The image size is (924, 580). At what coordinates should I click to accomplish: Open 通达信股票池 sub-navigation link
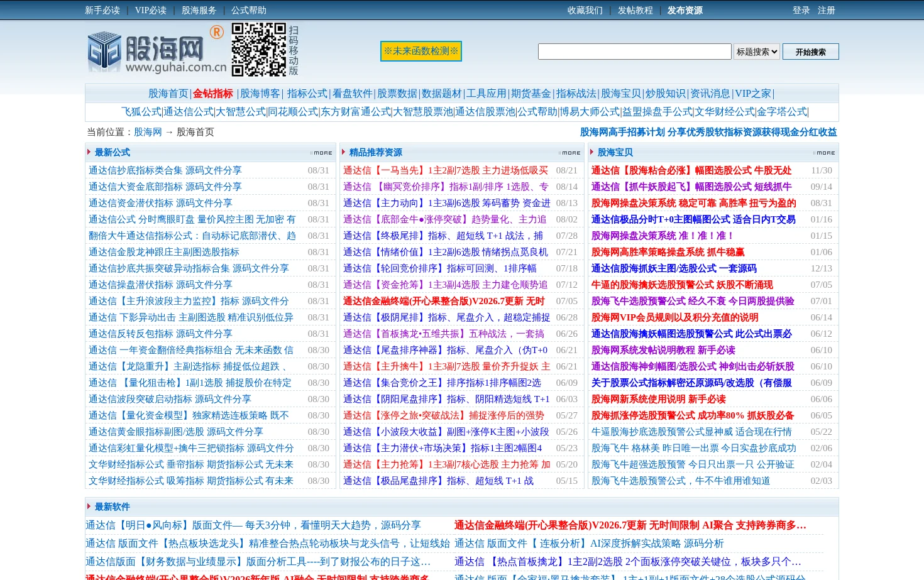(485, 112)
